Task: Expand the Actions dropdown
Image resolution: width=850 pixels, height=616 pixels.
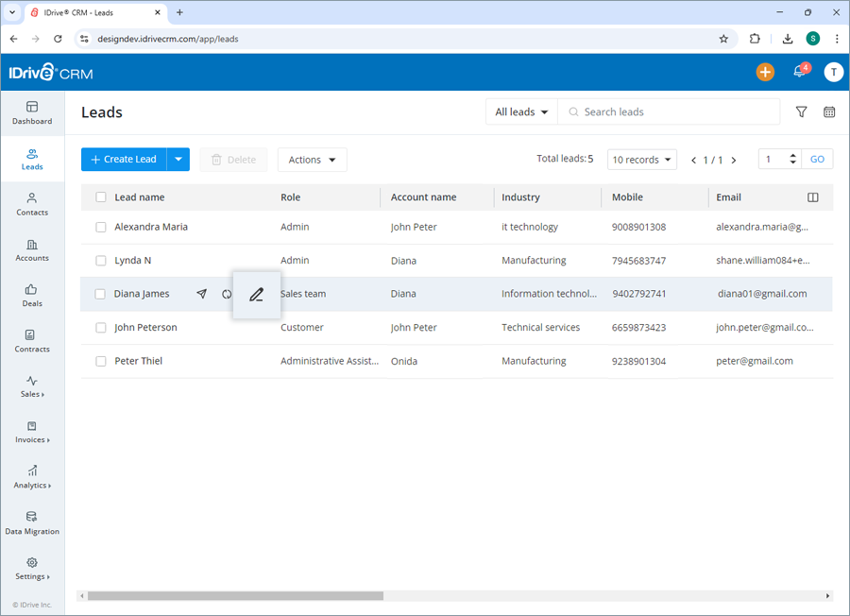Action: 312,160
